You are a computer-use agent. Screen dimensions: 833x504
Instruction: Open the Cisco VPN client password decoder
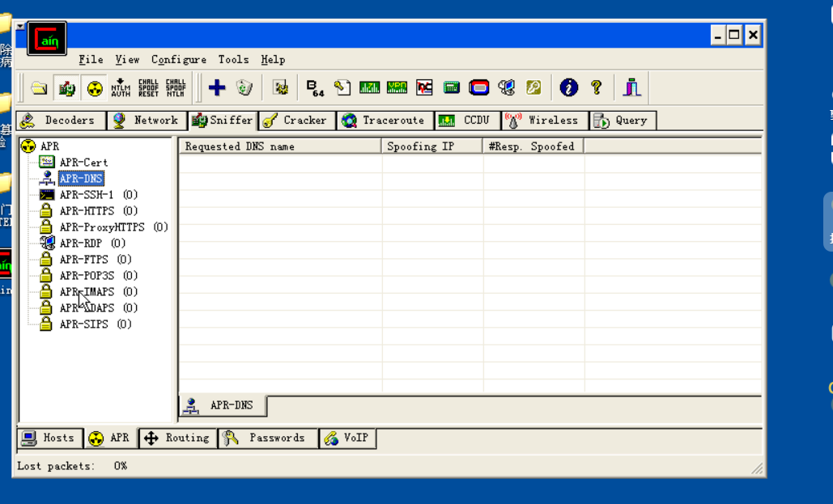tap(397, 87)
